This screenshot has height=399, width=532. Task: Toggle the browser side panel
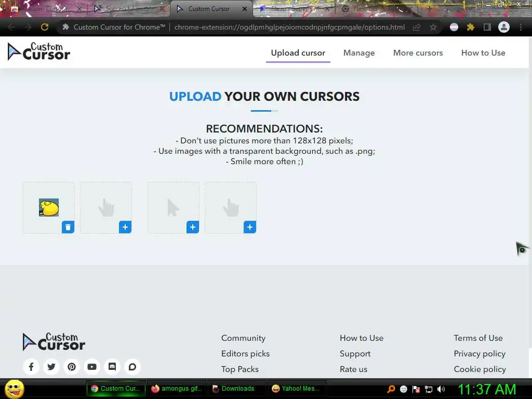tap(487, 27)
